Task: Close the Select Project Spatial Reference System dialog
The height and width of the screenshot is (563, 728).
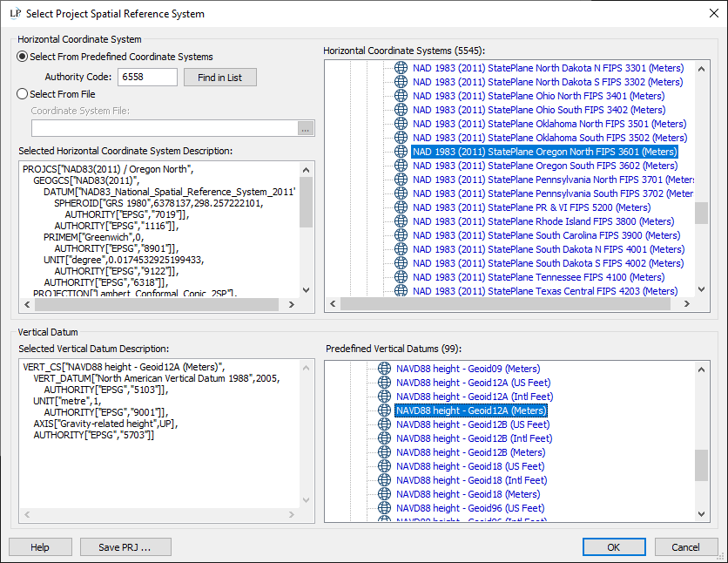Action: coord(713,13)
